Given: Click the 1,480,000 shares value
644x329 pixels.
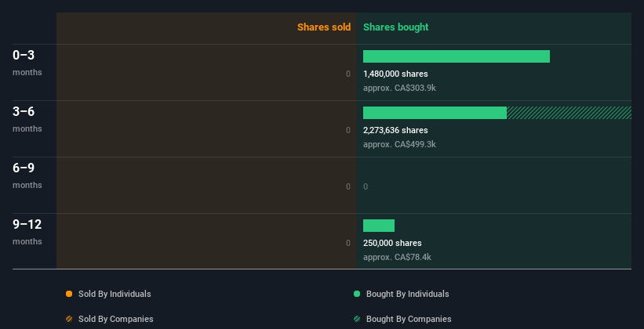Looking at the screenshot, I should [x=395, y=74].
